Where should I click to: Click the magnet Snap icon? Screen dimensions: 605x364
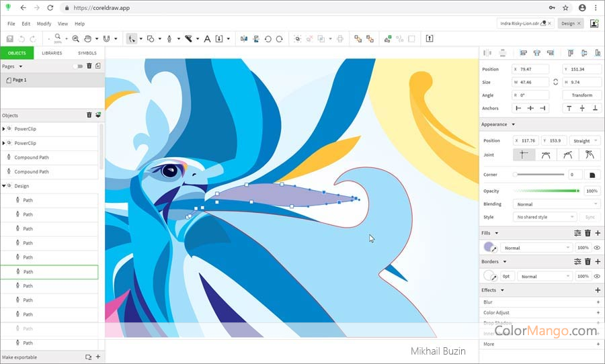(106, 39)
